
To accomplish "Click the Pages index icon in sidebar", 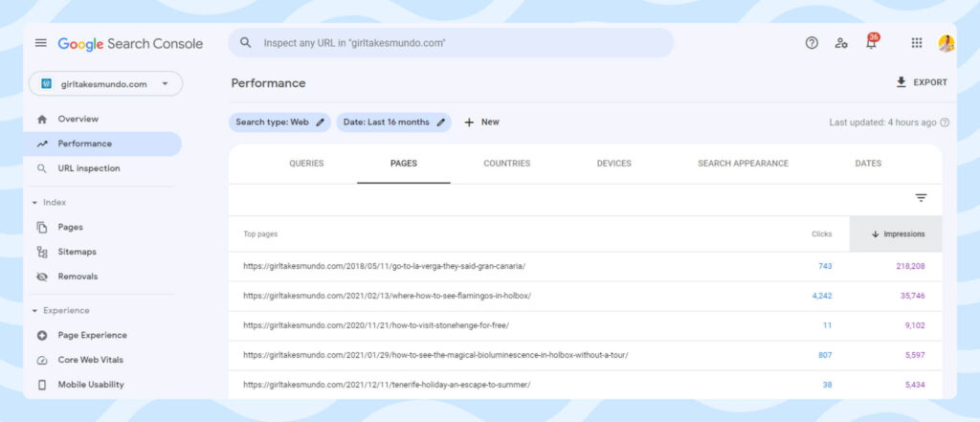I will [x=42, y=227].
